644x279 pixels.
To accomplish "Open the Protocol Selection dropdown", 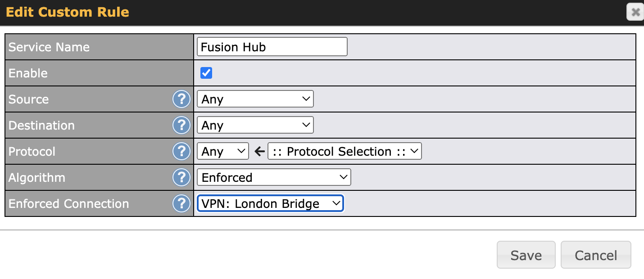I will [x=345, y=152].
